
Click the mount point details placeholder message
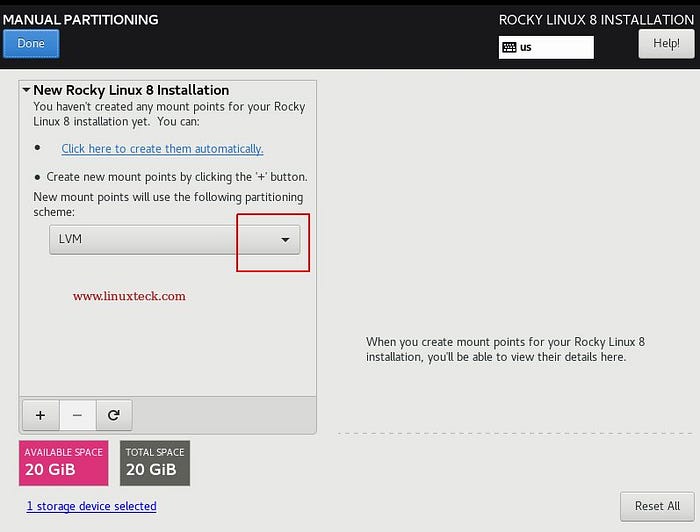[505, 349]
